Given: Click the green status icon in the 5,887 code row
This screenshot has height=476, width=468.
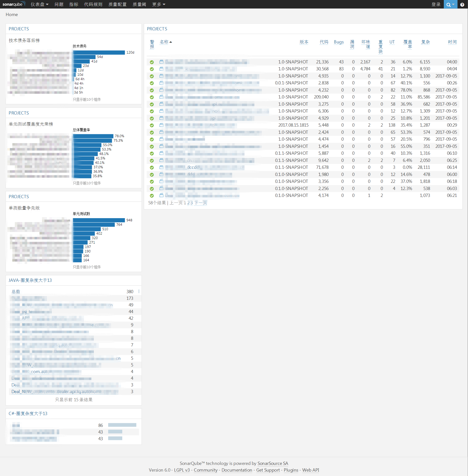Looking at the screenshot, I should coord(152,153).
